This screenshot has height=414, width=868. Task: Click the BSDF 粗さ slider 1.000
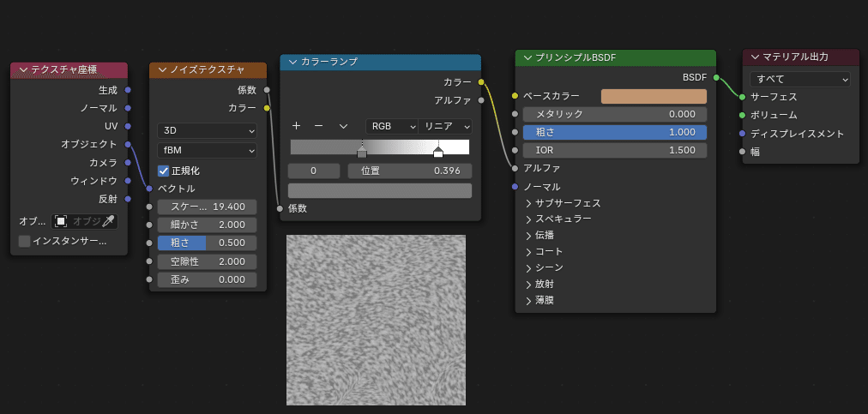point(615,132)
